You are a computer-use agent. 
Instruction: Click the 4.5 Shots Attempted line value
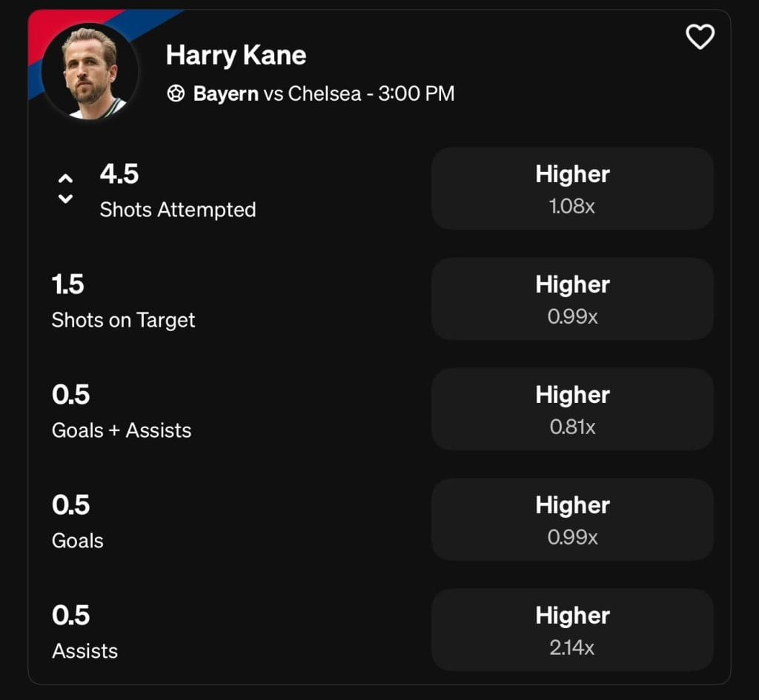point(119,173)
